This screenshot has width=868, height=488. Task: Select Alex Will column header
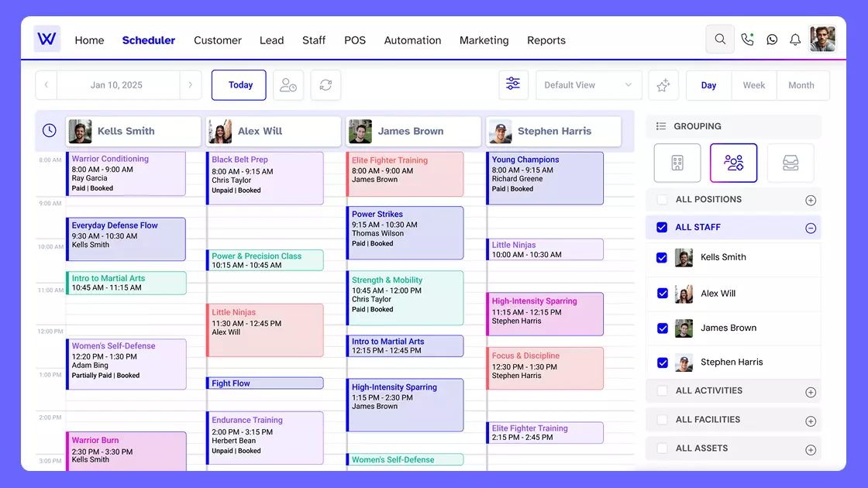click(274, 131)
